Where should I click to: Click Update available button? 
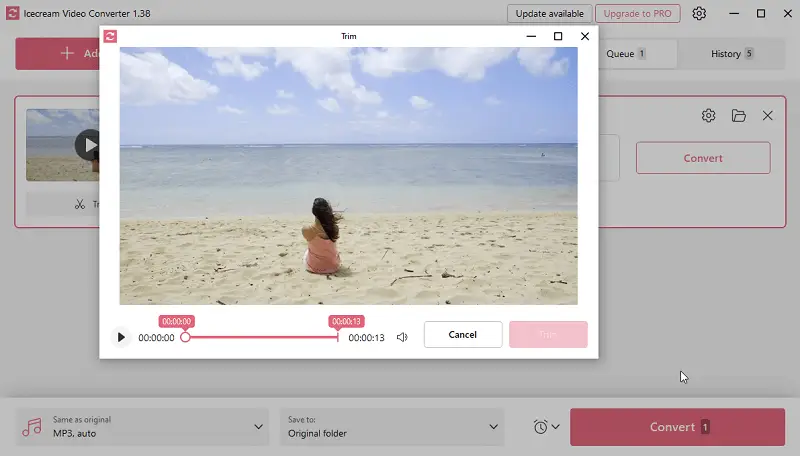(x=549, y=14)
